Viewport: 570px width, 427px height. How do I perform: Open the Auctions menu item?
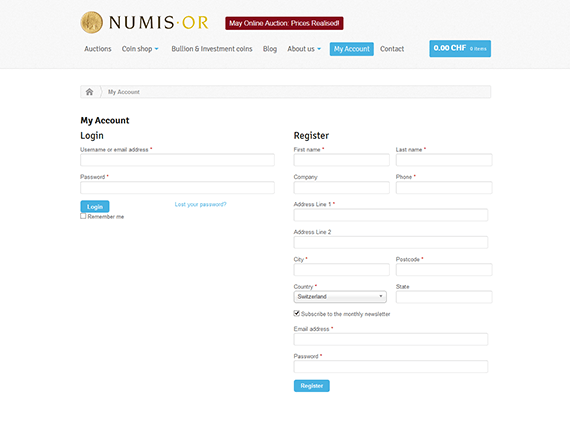pos(98,49)
